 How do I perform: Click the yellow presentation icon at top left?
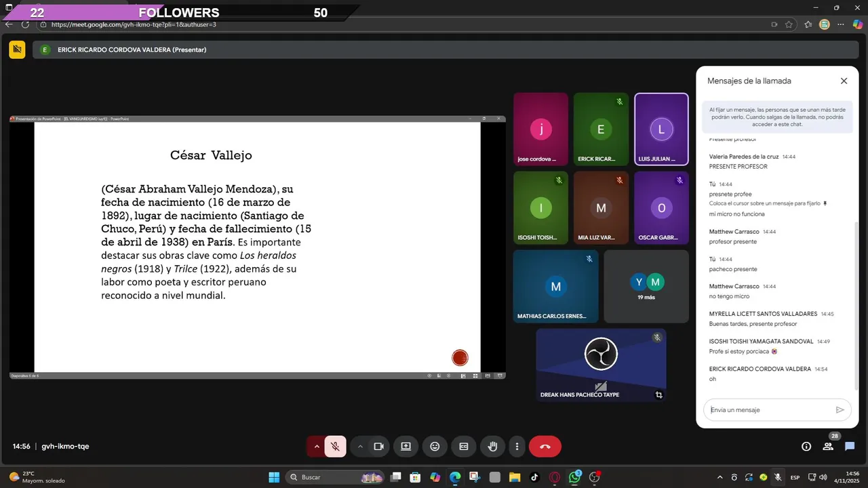click(17, 49)
